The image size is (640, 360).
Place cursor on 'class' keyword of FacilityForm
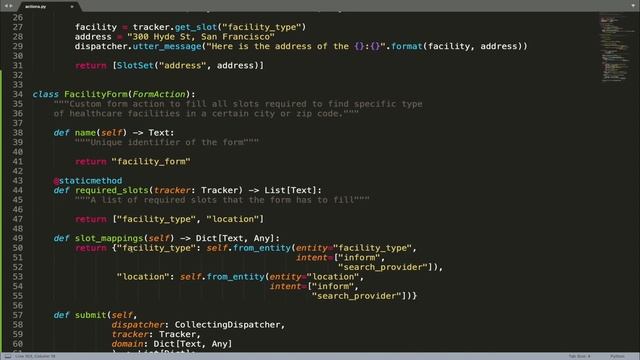pyautogui.click(x=46, y=94)
